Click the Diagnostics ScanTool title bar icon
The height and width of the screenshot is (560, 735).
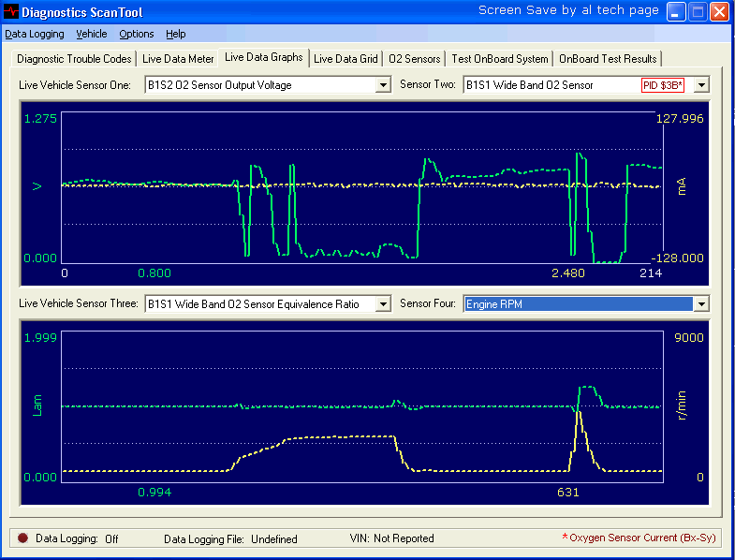(11, 12)
